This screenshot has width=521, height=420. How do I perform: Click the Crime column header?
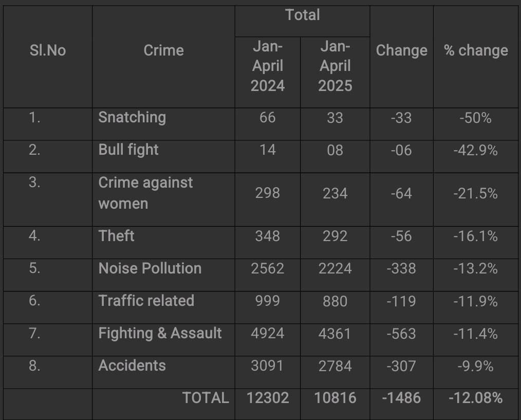click(163, 50)
